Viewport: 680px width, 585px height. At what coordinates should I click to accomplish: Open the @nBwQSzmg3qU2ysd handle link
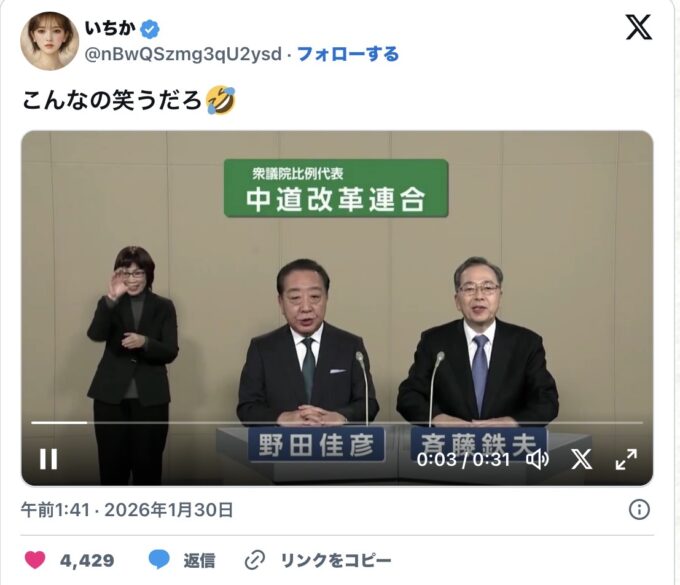coord(183,55)
